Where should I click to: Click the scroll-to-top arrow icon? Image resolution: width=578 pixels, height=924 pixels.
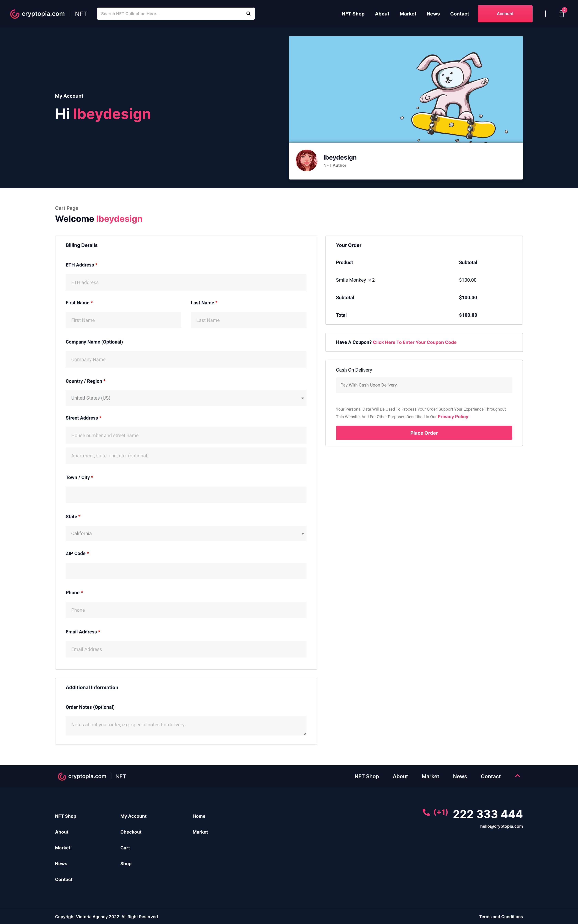click(517, 776)
